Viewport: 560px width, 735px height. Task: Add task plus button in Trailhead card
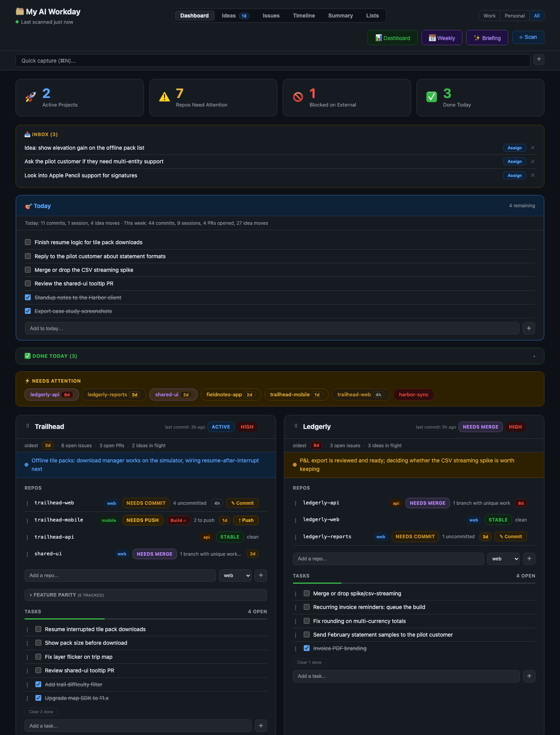click(261, 726)
